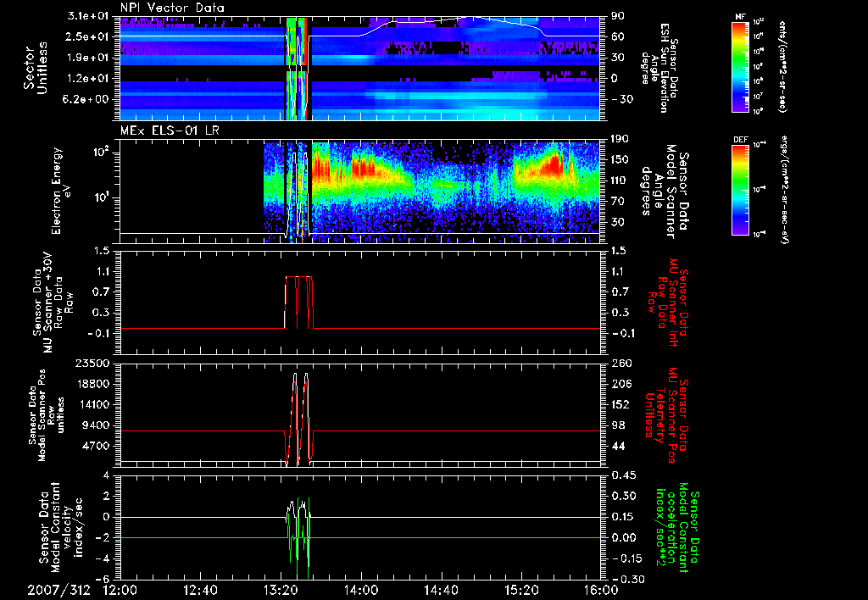Click the 13:20 time axis label
Screen dimensions: 868x600
(x=280, y=590)
